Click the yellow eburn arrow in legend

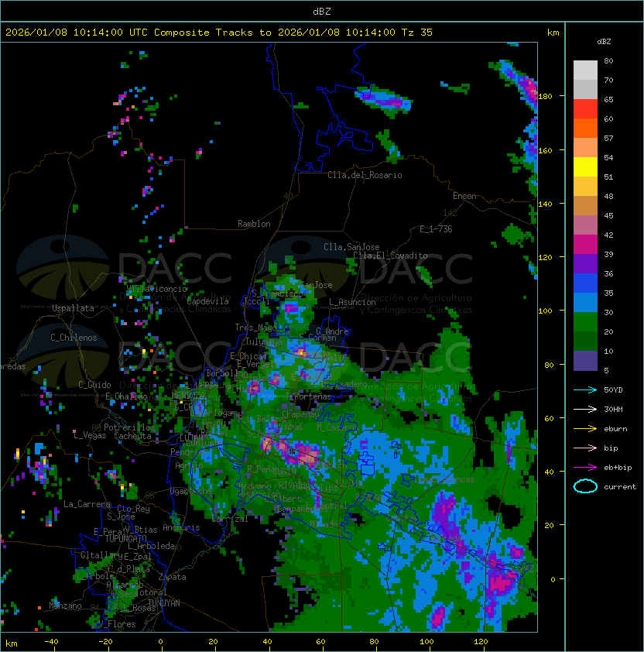[585, 429]
